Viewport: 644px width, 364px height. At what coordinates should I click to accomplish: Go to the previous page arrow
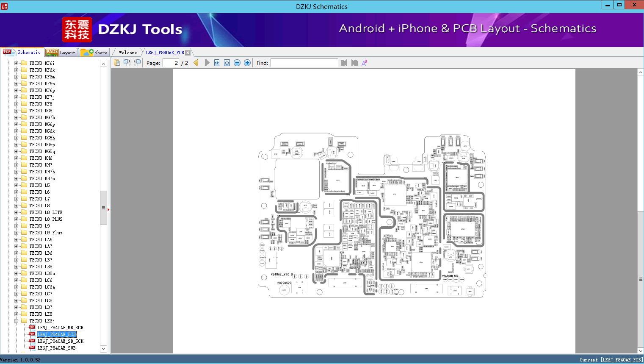click(x=196, y=63)
